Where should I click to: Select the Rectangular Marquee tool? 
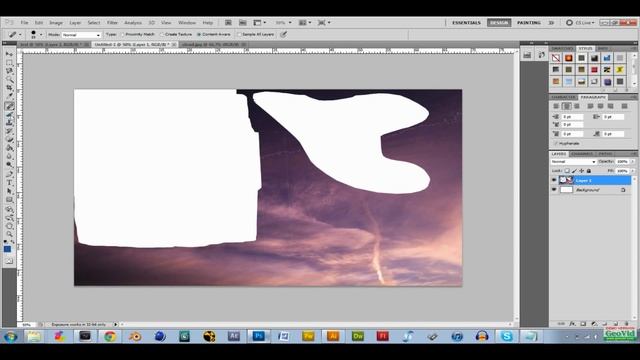[9, 63]
